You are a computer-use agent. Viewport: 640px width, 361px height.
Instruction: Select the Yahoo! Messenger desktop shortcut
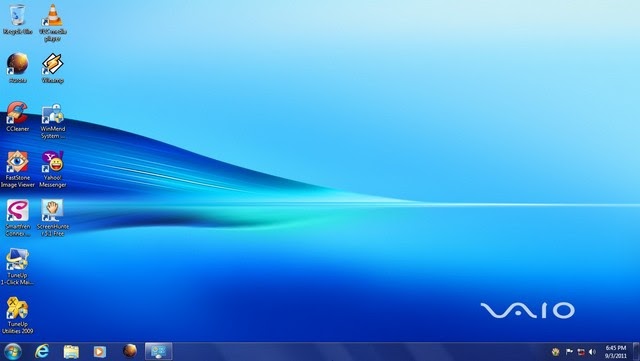click(x=53, y=169)
